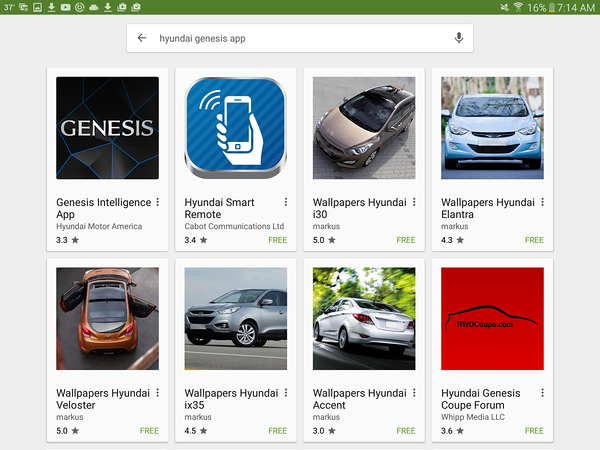Select the 'Wallpapers Hyundai ix35' title
This screenshot has width=600, height=450.
click(231, 399)
